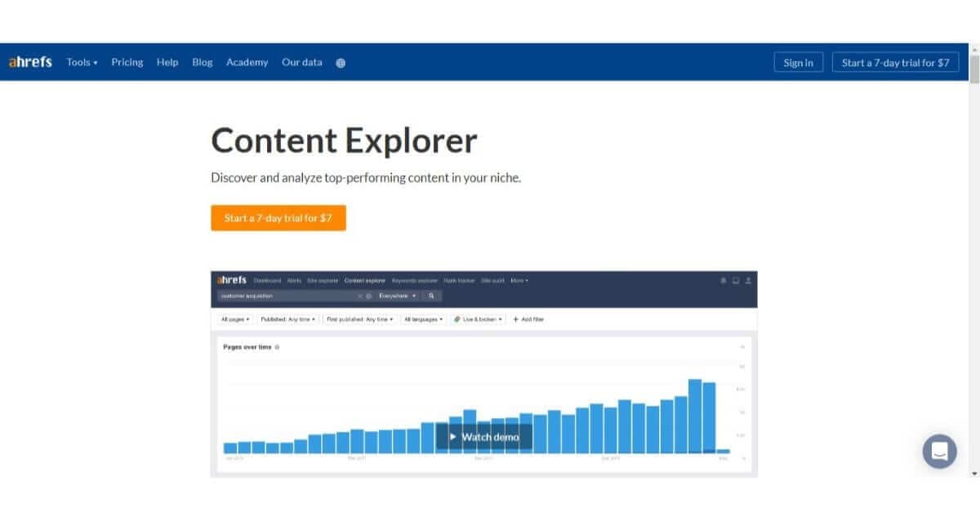Viewport: 980px width, 521px height.
Task: Open the Published: Any time filter in demo
Action: click(288, 319)
